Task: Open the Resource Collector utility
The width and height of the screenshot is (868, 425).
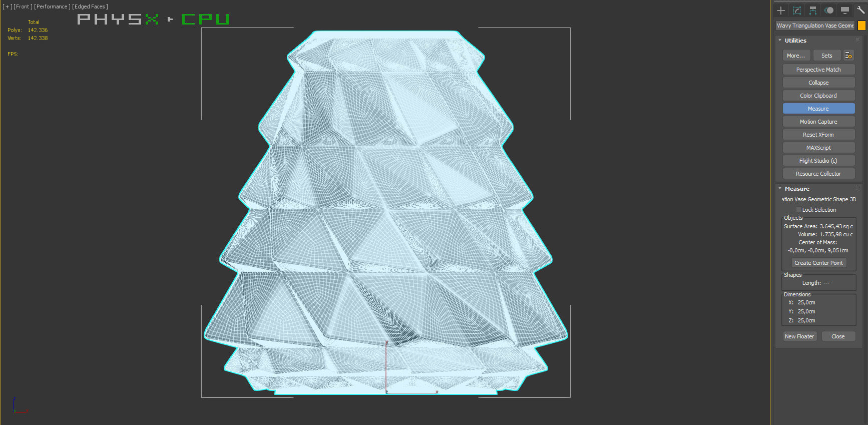Action: coord(818,174)
